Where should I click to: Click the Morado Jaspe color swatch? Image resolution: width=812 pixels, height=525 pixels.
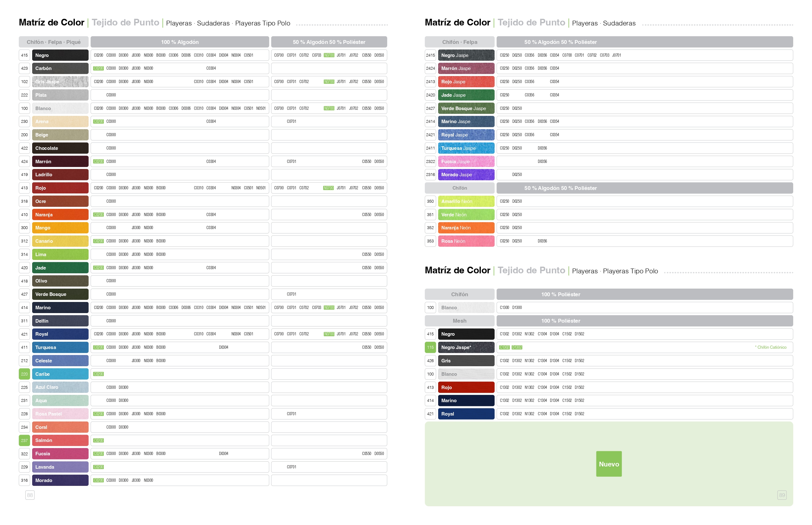click(466, 175)
